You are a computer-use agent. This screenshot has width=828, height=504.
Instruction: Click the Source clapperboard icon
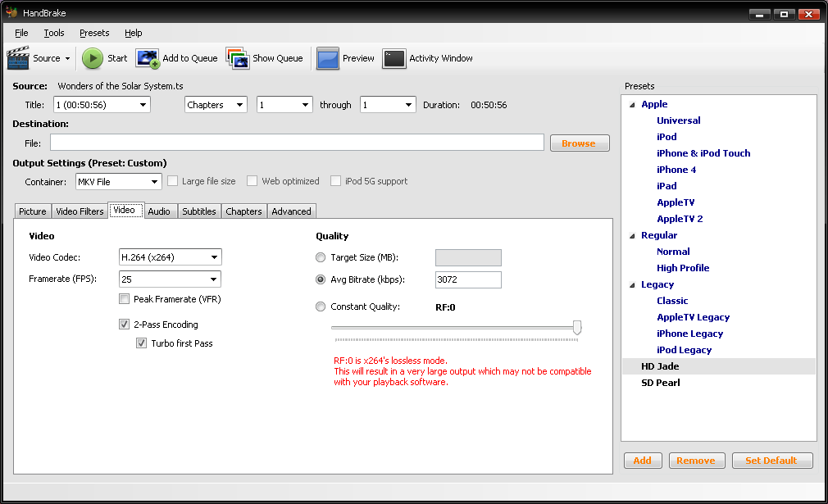[x=17, y=58]
